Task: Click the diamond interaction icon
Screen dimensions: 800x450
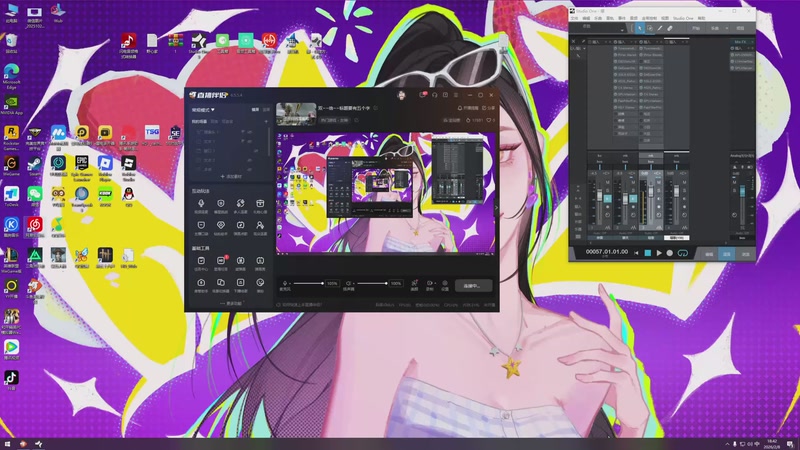Action: [x=221, y=225]
